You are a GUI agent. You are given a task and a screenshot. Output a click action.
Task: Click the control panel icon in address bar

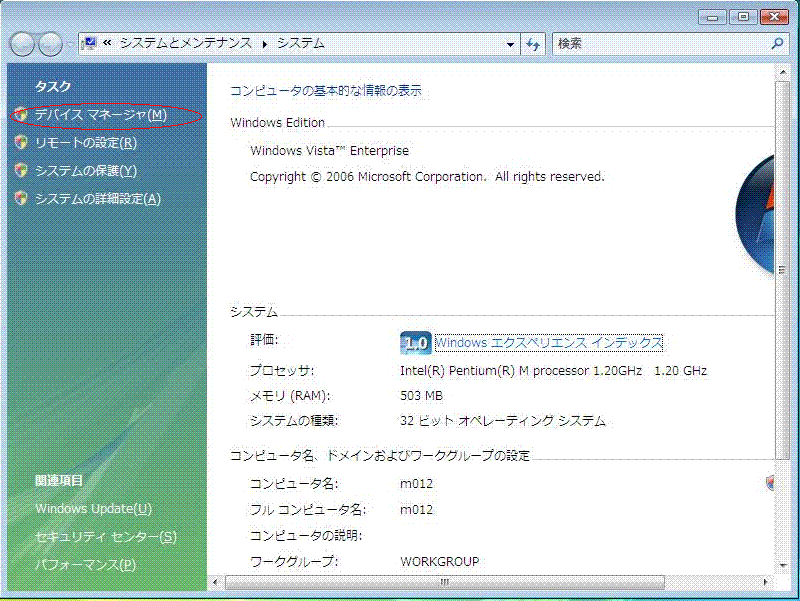[x=89, y=44]
